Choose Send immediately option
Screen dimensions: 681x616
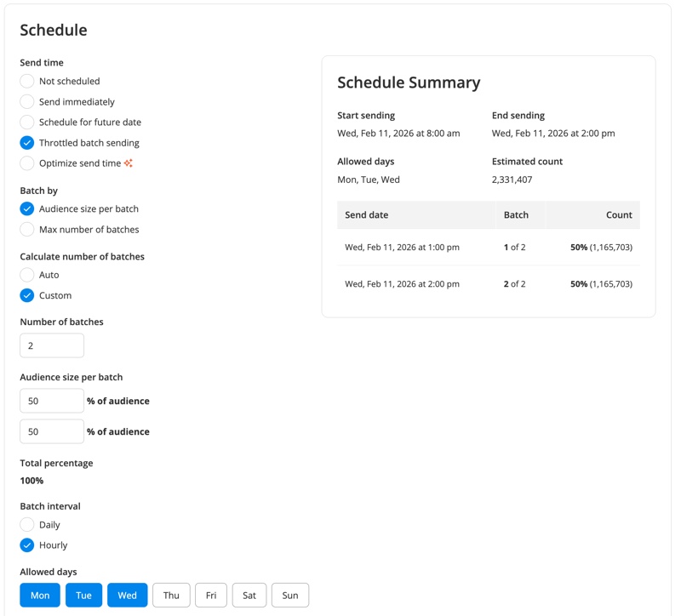click(x=27, y=101)
